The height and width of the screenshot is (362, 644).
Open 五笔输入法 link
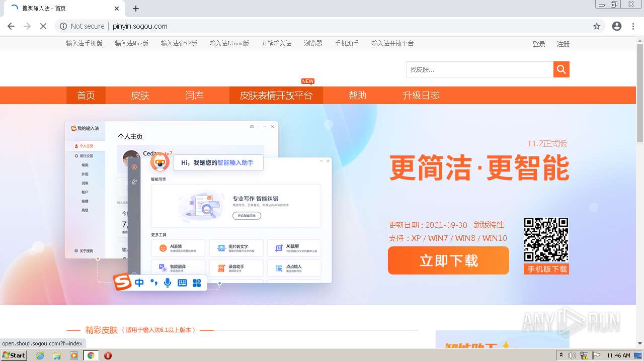tap(276, 43)
